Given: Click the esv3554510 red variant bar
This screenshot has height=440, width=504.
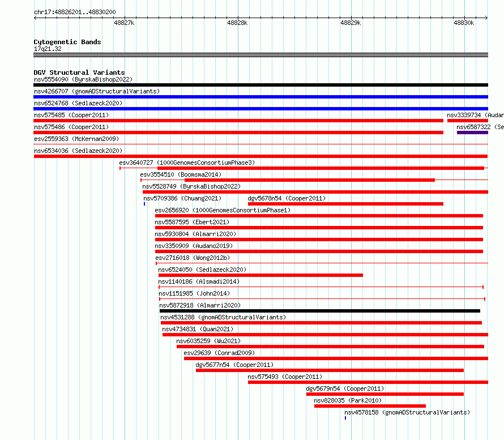Looking at the screenshot, I should click(310, 180).
